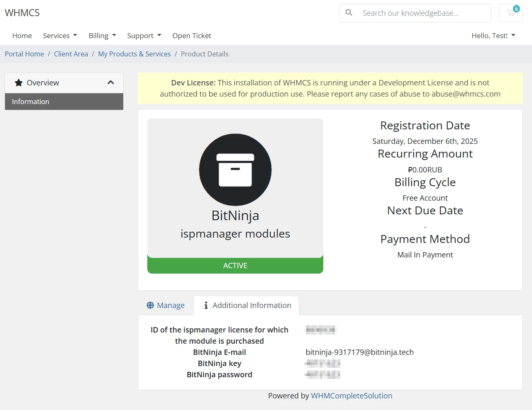Go to Home in navigation bar

point(22,36)
